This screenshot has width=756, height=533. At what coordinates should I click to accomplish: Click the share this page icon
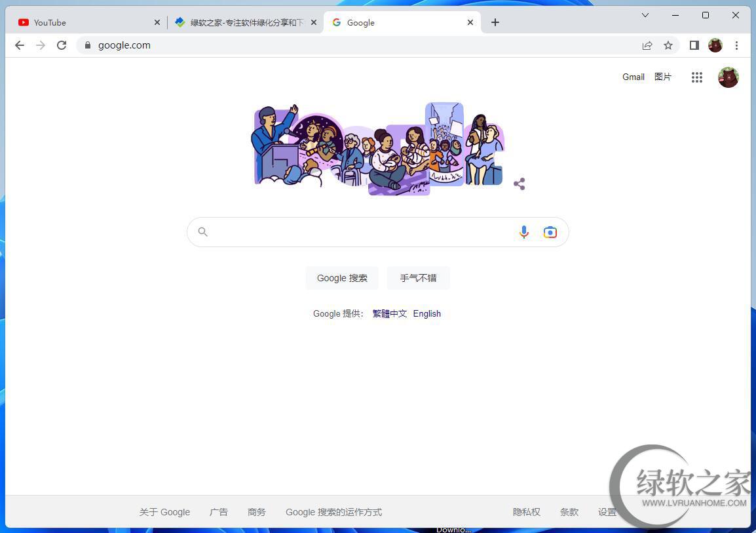click(647, 45)
